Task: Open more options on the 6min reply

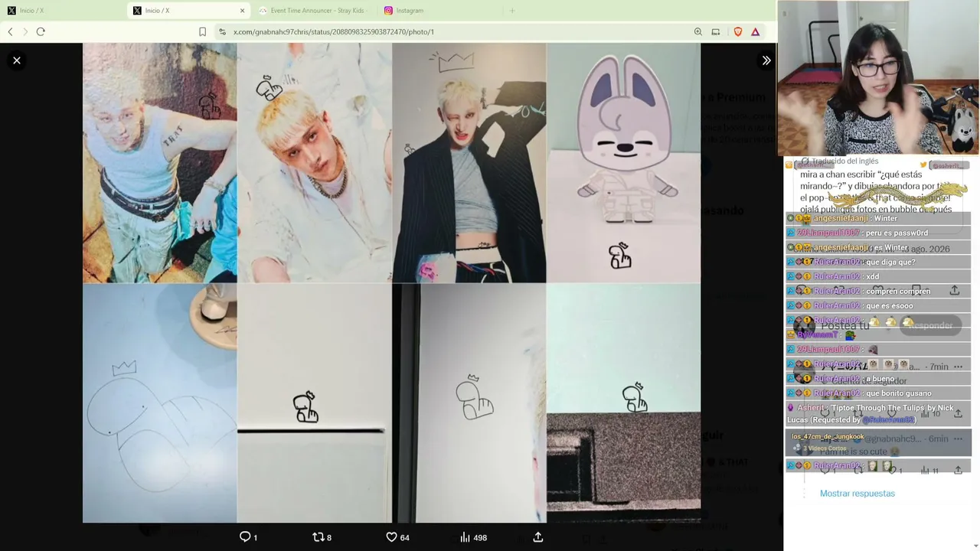Action: click(958, 439)
